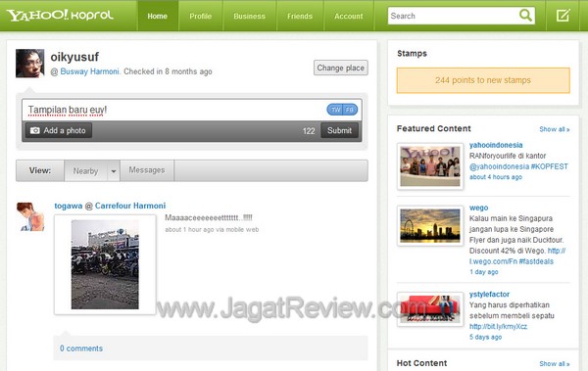The height and width of the screenshot is (371, 588).
Task: Open oikyusuf's profile avatar
Action: (30, 64)
